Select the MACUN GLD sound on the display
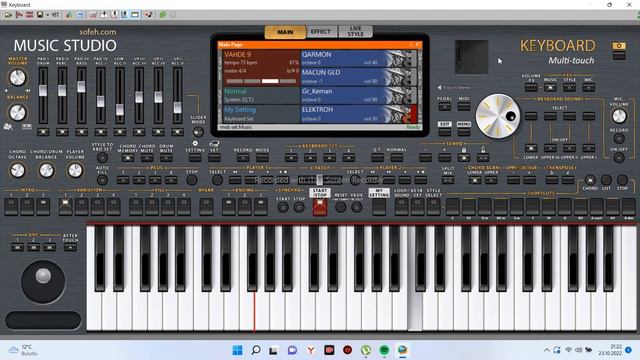 (x=359, y=76)
